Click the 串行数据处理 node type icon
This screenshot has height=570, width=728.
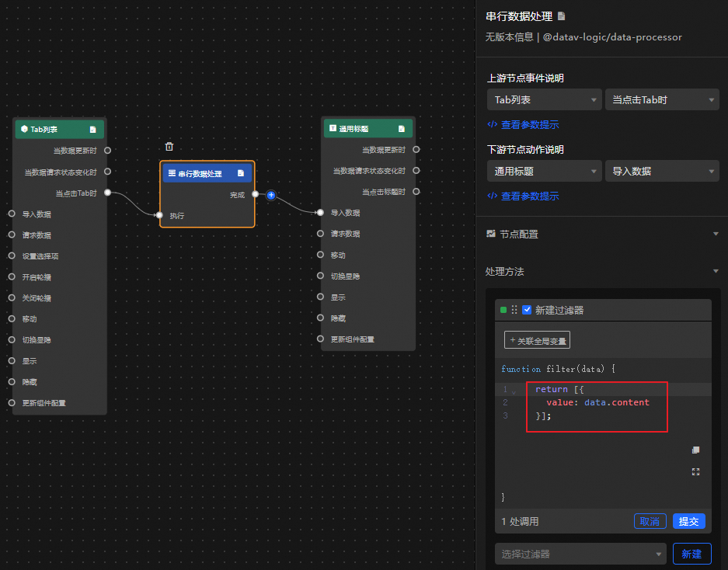point(172,173)
